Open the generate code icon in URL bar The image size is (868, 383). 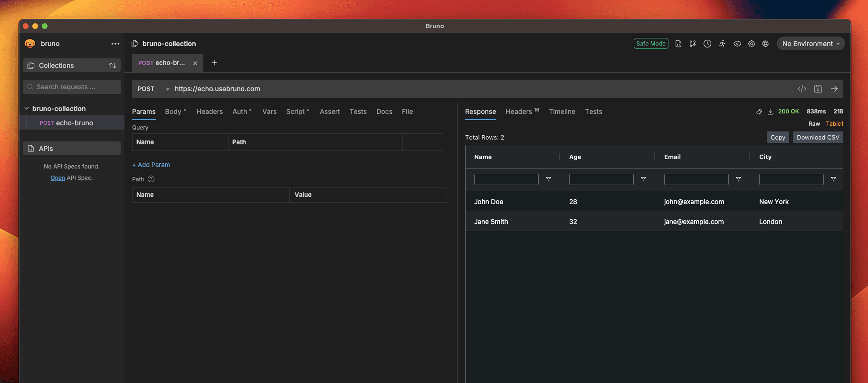pos(802,89)
